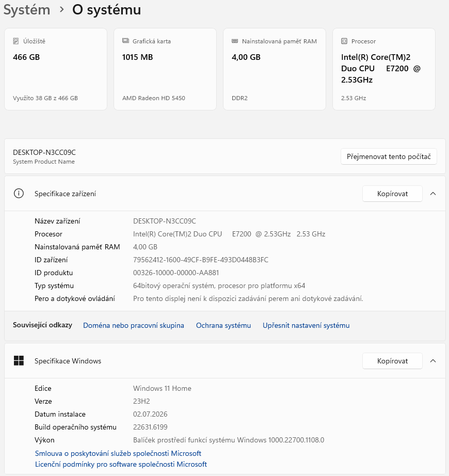Open Upřesnit nastavení systému link
The height and width of the screenshot is (476, 449).
(306, 325)
